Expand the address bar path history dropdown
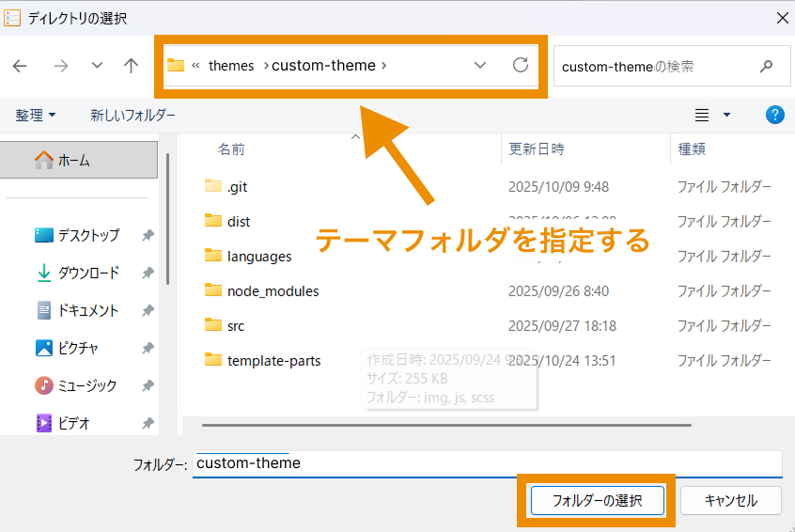This screenshot has height=532, width=795. [480, 66]
